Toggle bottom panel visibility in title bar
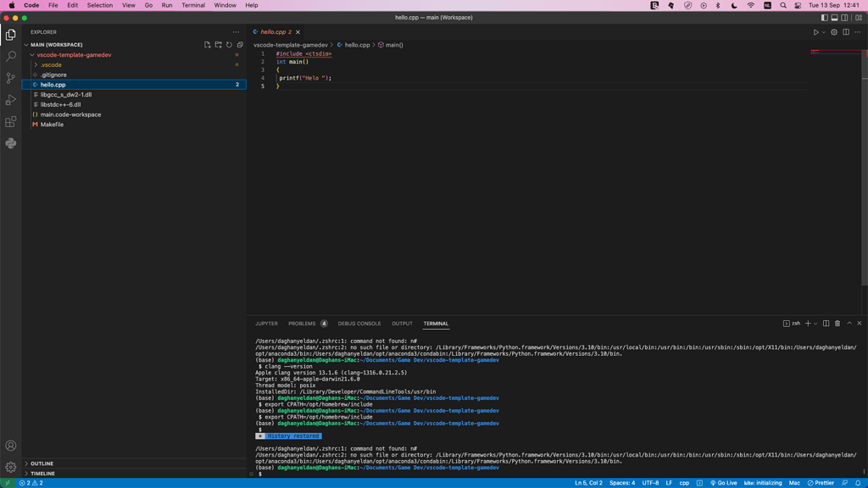868x488 pixels. click(x=834, y=18)
